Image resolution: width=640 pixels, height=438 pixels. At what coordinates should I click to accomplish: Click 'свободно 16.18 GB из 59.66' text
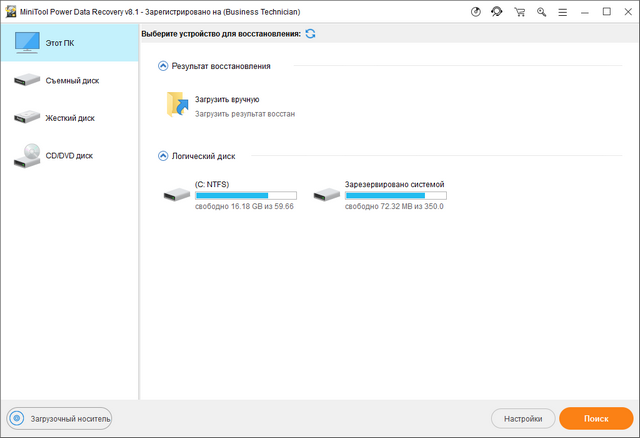click(x=244, y=206)
